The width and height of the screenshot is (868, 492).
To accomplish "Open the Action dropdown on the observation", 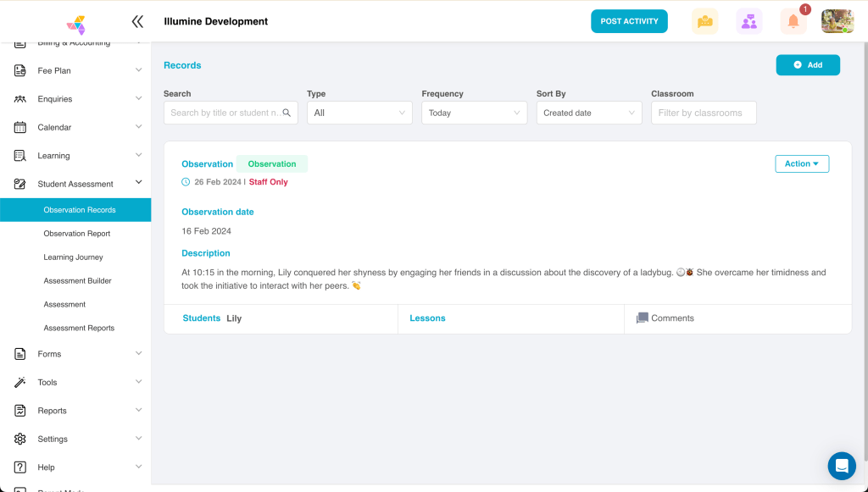I will (x=801, y=164).
